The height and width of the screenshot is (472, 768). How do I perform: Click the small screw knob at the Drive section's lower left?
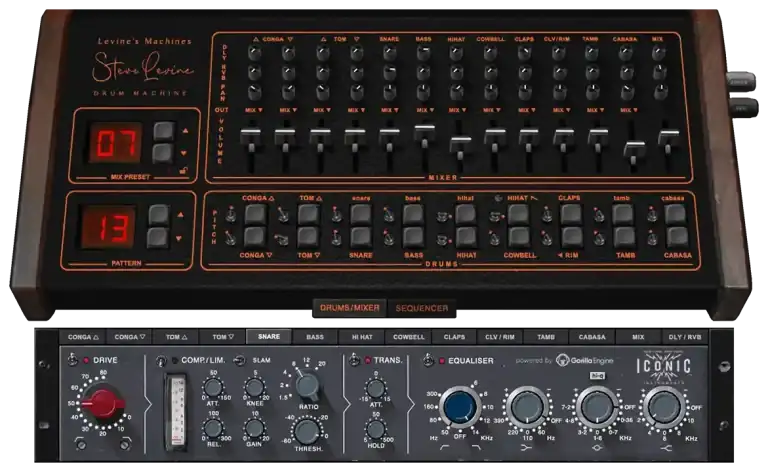tap(81, 444)
